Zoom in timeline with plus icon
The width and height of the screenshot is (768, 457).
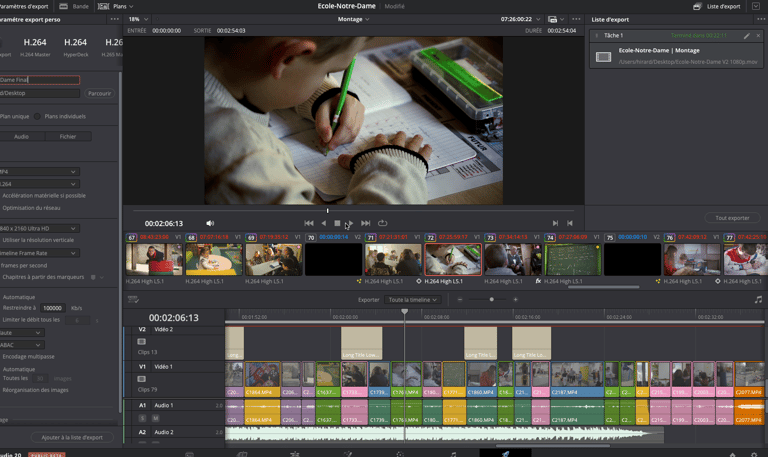pos(515,299)
